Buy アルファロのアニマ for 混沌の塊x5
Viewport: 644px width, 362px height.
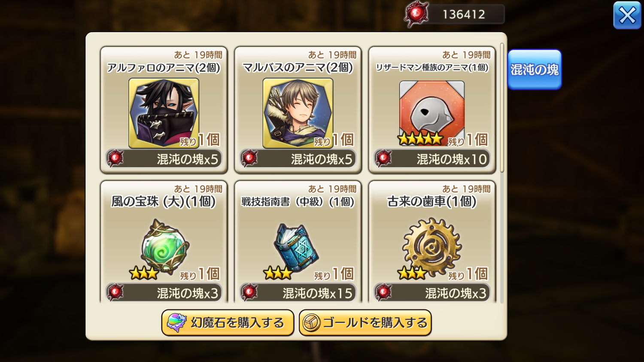coord(164,159)
